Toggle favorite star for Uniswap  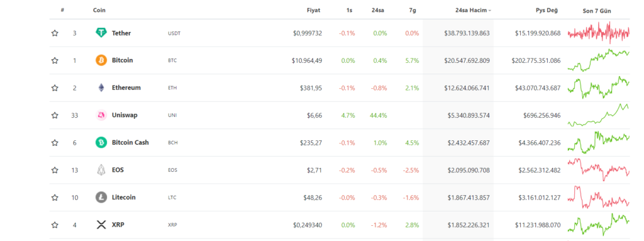tap(55, 115)
